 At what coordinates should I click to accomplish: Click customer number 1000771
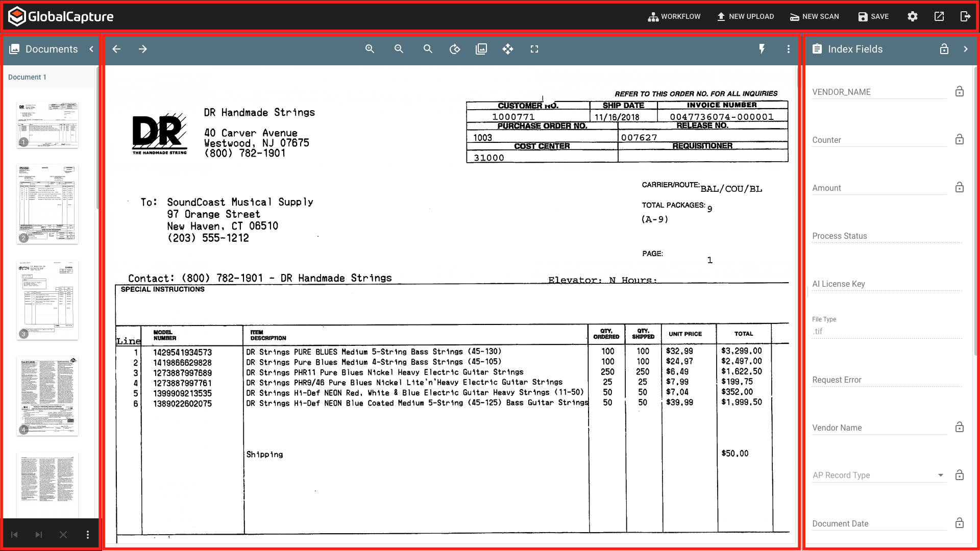pyautogui.click(x=513, y=117)
